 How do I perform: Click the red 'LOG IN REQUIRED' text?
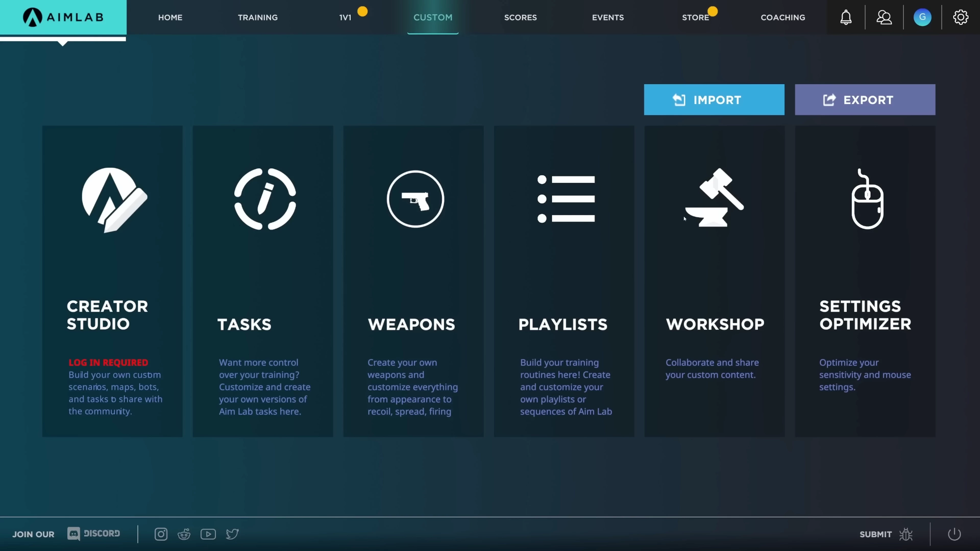(108, 362)
